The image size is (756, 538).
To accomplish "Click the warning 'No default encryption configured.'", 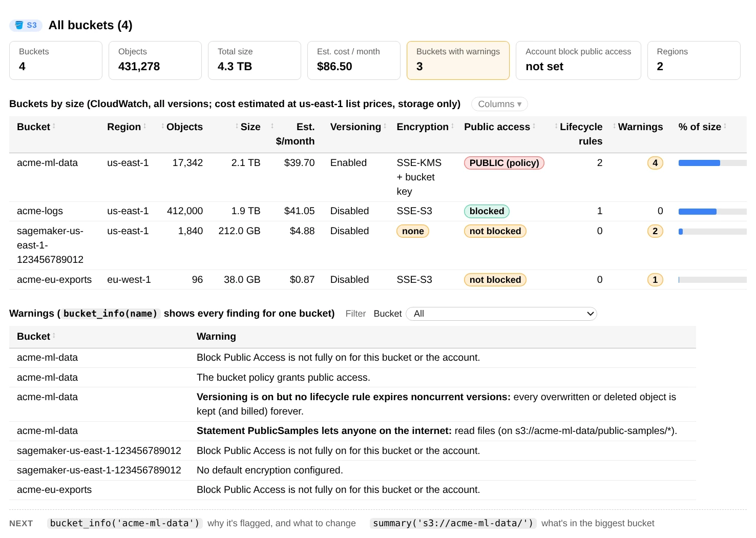I will point(270,470).
